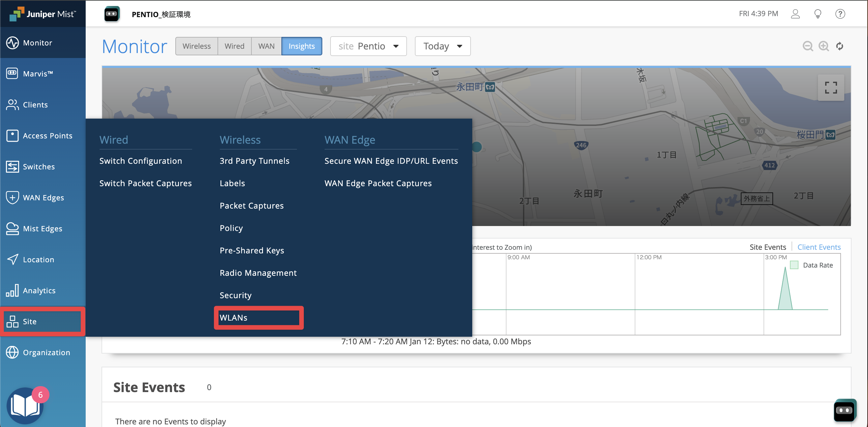The image size is (868, 427).
Task: Open Security under Wireless
Action: (236, 296)
